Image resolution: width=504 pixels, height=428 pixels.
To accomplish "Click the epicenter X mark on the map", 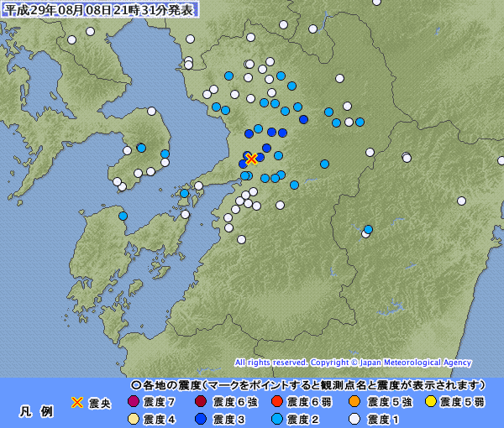I will tap(251, 159).
